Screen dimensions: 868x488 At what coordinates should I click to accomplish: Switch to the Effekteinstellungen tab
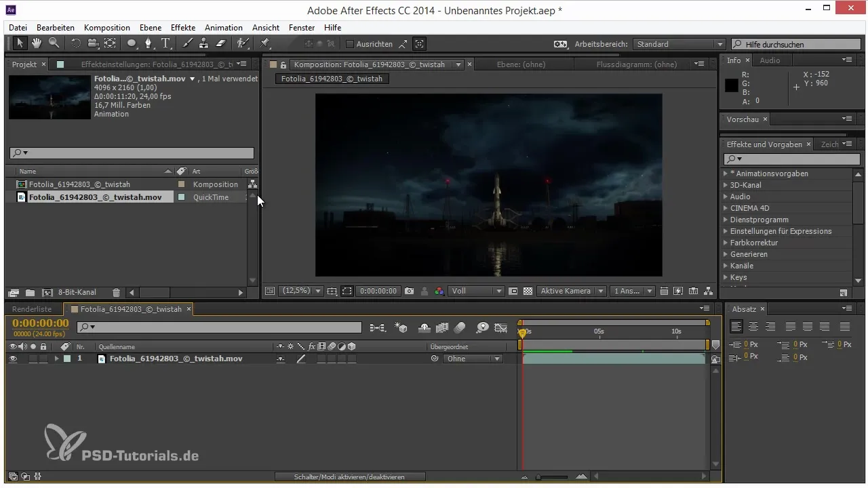[157, 64]
